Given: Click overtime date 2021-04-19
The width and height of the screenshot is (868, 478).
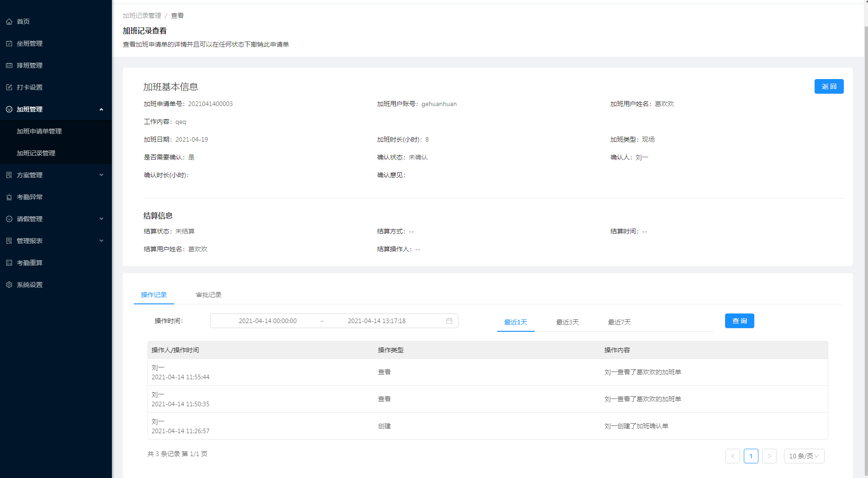Looking at the screenshot, I should pyautogui.click(x=192, y=139).
